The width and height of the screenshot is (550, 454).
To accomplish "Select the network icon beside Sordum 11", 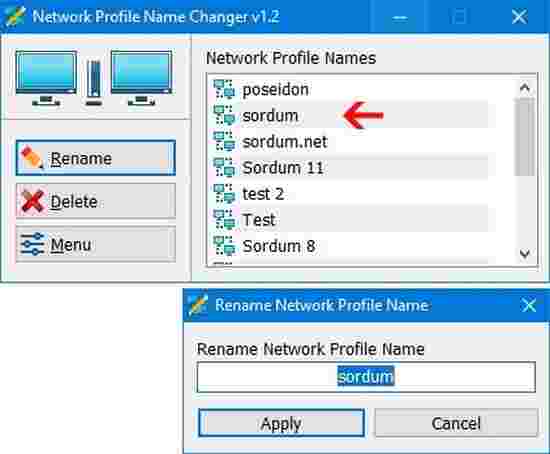I will pyautogui.click(x=224, y=167).
